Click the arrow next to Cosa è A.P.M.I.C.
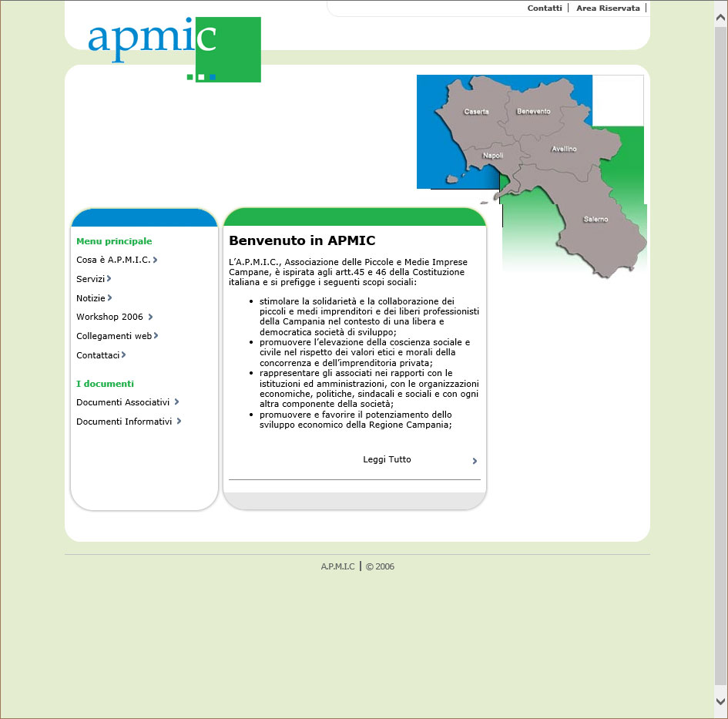 tap(155, 260)
